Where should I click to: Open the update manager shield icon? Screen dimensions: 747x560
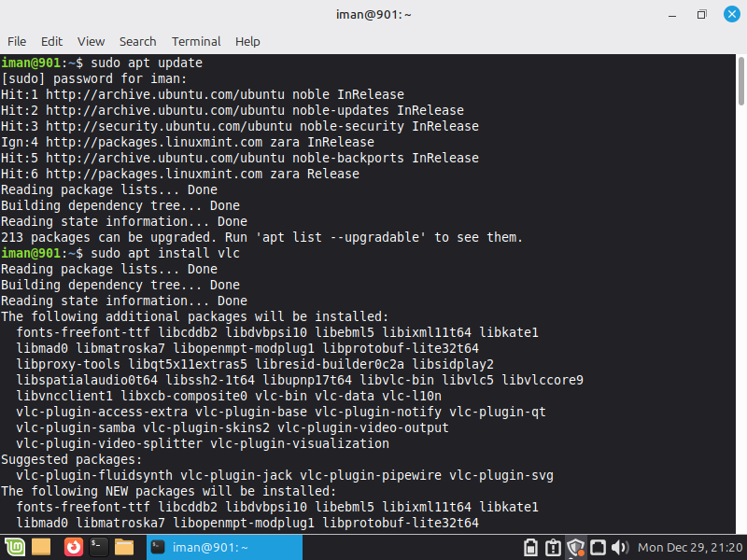[x=576, y=547]
